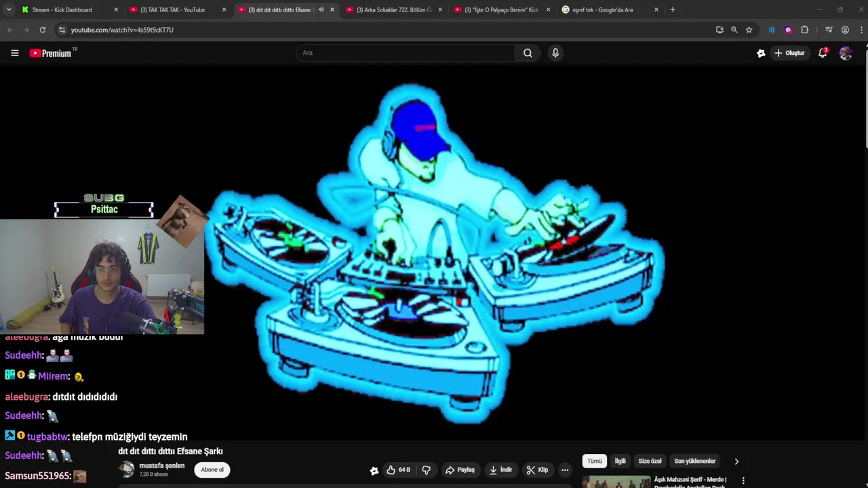The height and width of the screenshot is (488, 868).
Task: Install app icon in address bar
Action: (x=719, y=30)
